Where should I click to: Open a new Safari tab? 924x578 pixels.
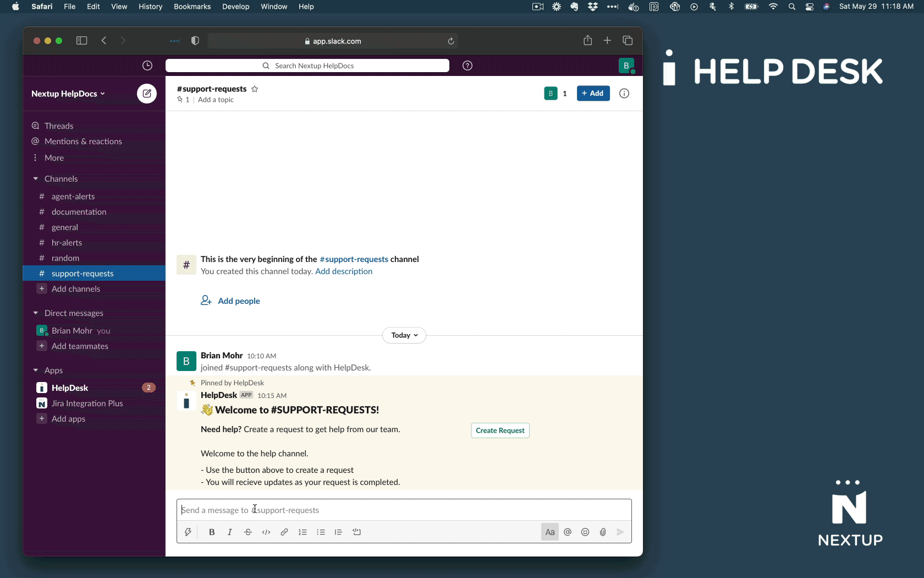coord(607,41)
